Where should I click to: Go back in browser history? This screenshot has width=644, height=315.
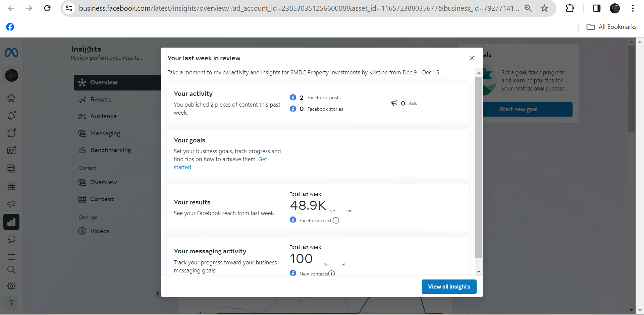click(11, 8)
